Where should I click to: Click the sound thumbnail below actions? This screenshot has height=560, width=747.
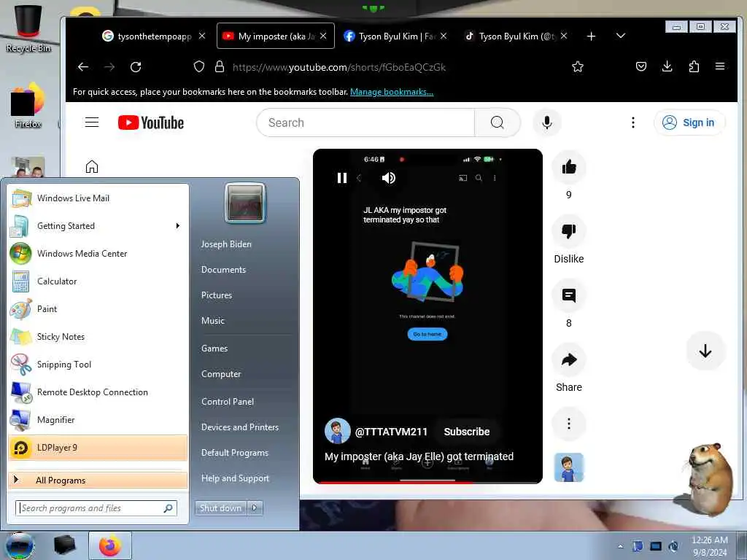point(569,467)
